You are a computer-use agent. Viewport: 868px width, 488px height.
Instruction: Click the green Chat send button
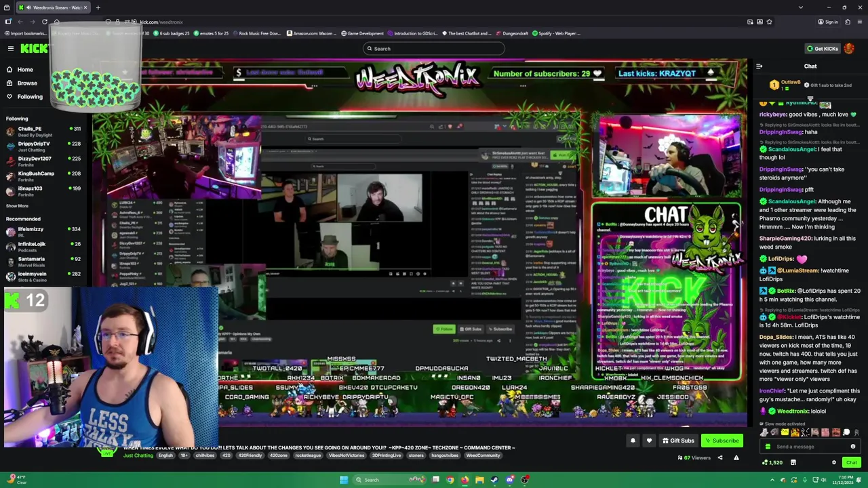[x=851, y=462]
